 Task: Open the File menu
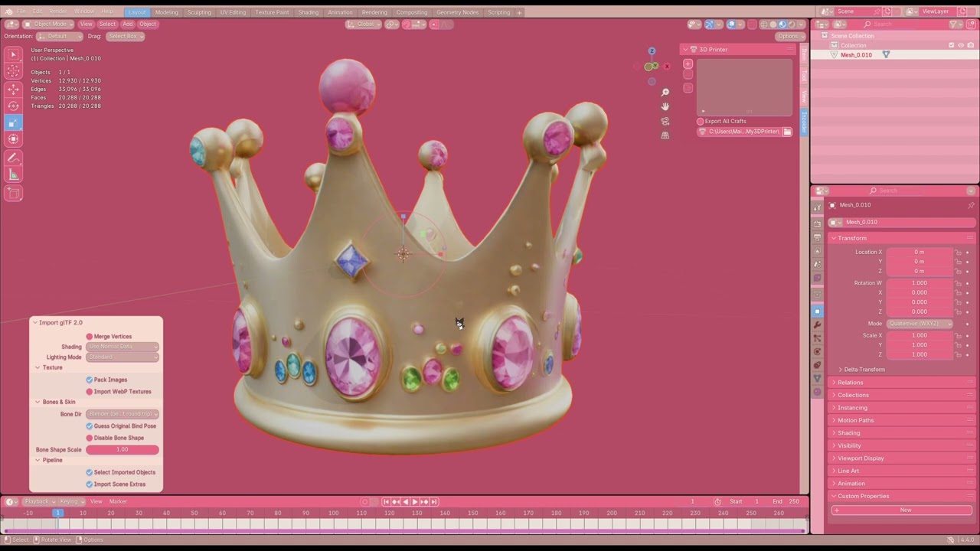(x=21, y=11)
